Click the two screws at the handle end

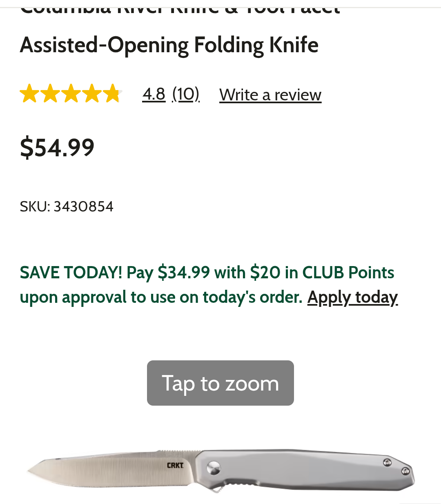(x=396, y=466)
